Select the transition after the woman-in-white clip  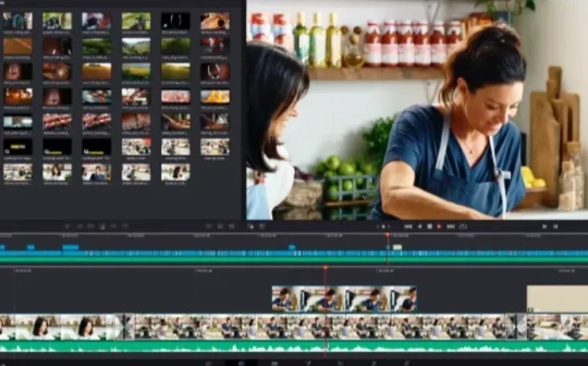coord(125,327)
